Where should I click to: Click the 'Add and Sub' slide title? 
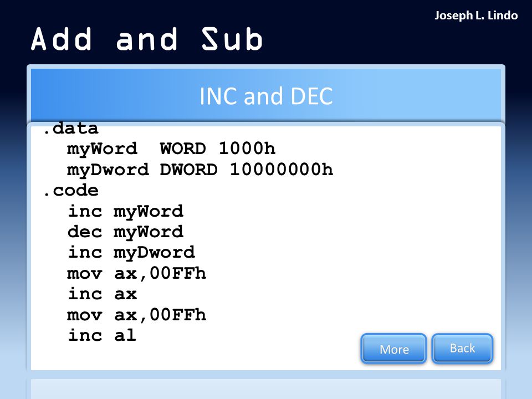146,39
